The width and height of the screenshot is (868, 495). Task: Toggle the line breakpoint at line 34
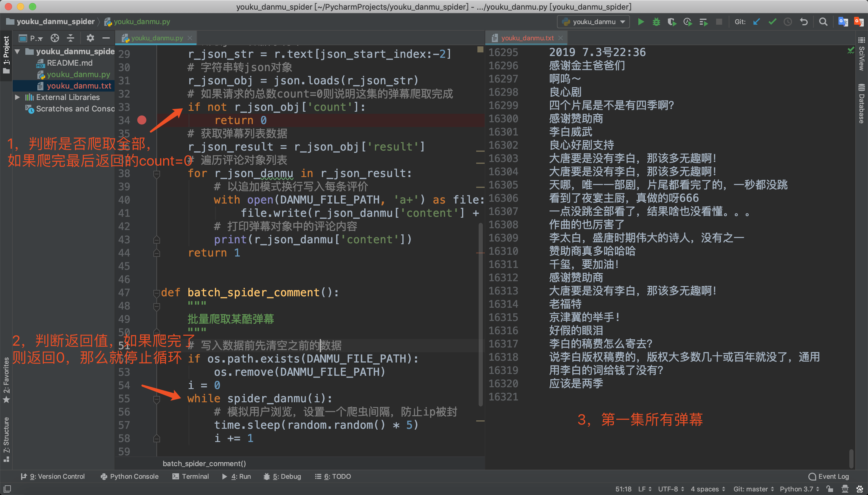pyautogui.click(x=145, y=120)
